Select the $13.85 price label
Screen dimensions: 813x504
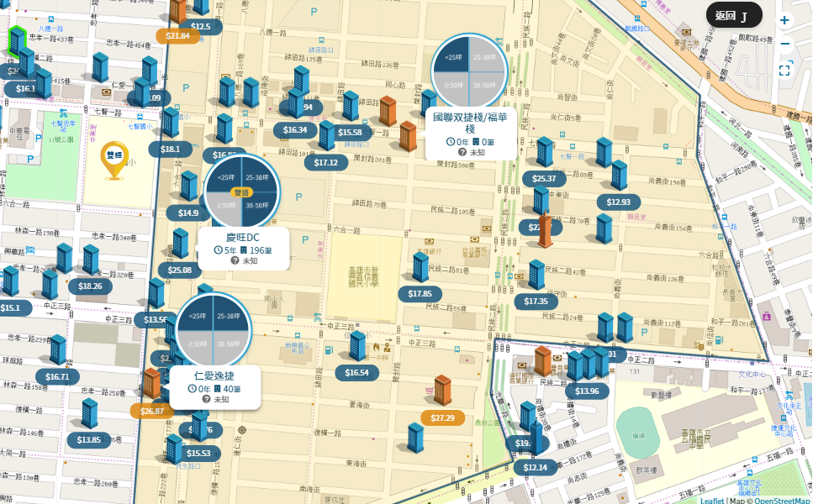pos(88,440)
